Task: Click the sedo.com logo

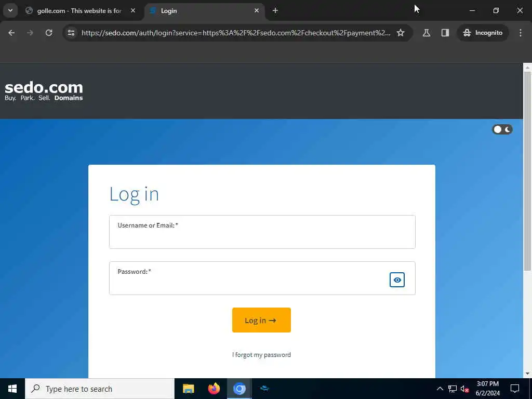Action: [44, 91]
